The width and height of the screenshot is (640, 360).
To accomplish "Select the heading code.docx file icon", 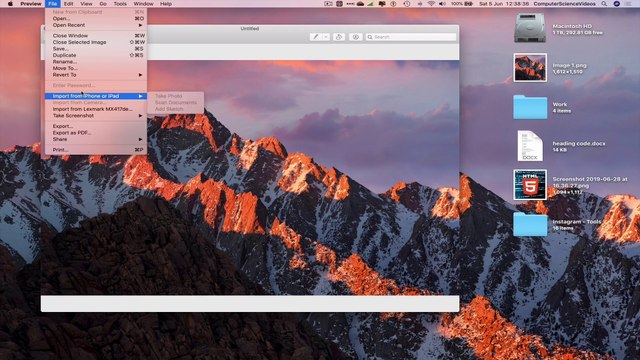I will tap(530, 146).
